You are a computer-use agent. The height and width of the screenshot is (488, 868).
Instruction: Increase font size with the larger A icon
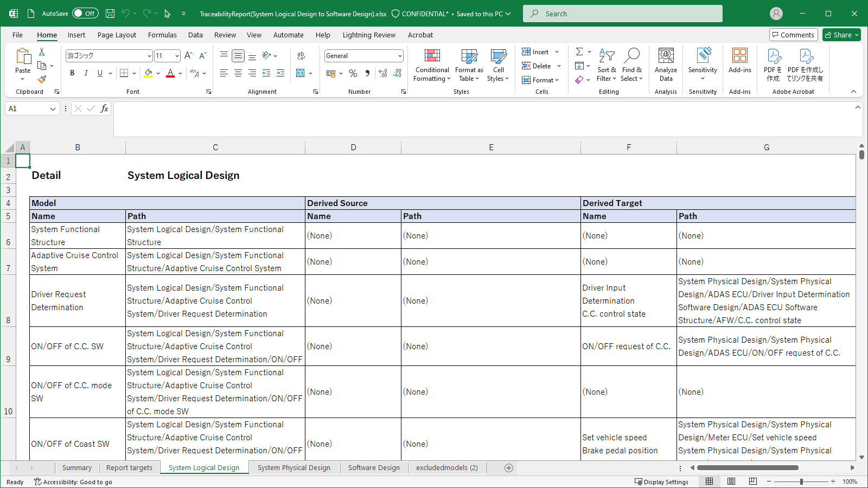tap(188, 55)
